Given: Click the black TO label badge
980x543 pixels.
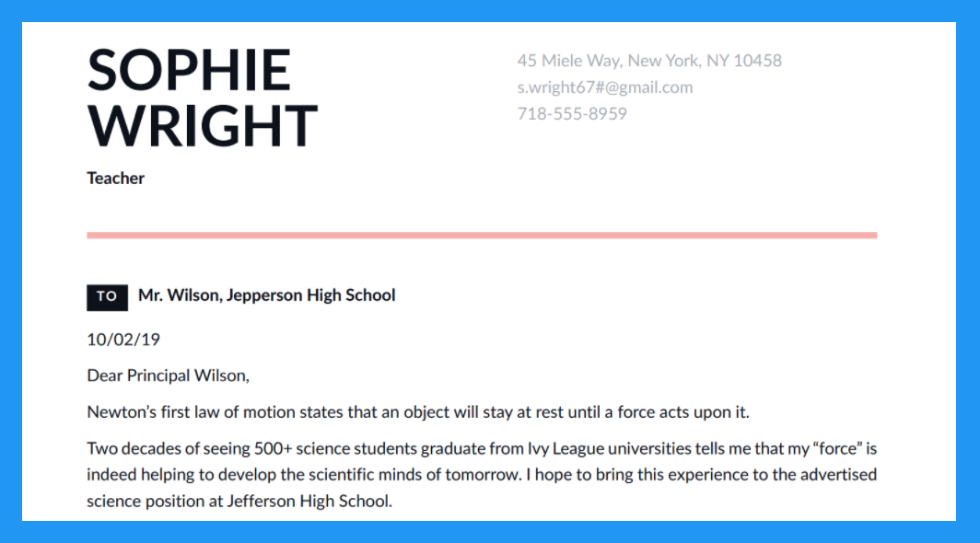Looking at the screenshot, I should (108, 297).
